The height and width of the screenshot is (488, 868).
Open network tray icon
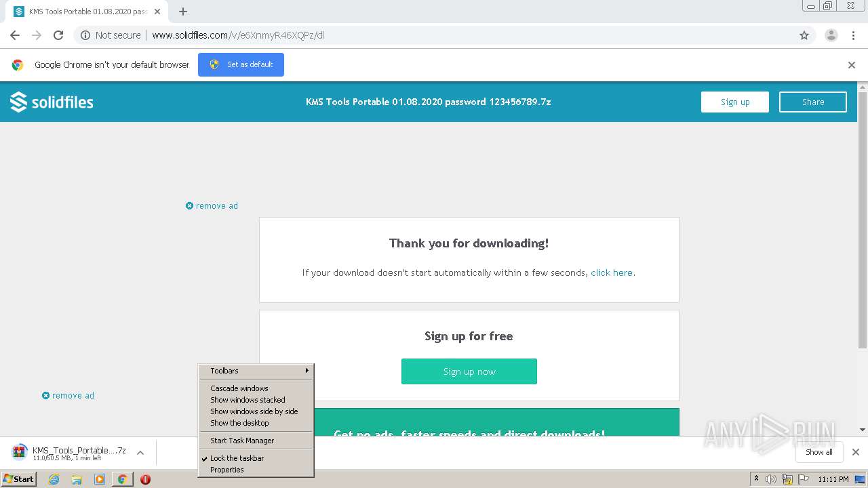[x=787, y=479]
